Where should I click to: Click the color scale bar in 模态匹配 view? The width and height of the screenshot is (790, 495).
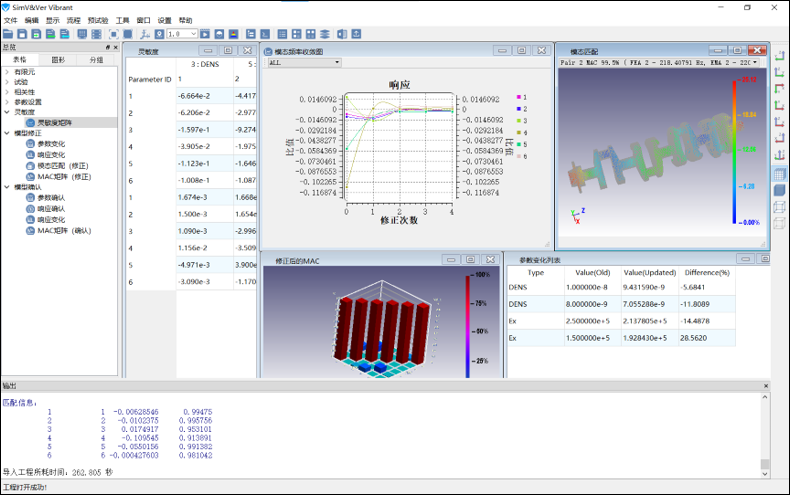click(x=734, y=151)
